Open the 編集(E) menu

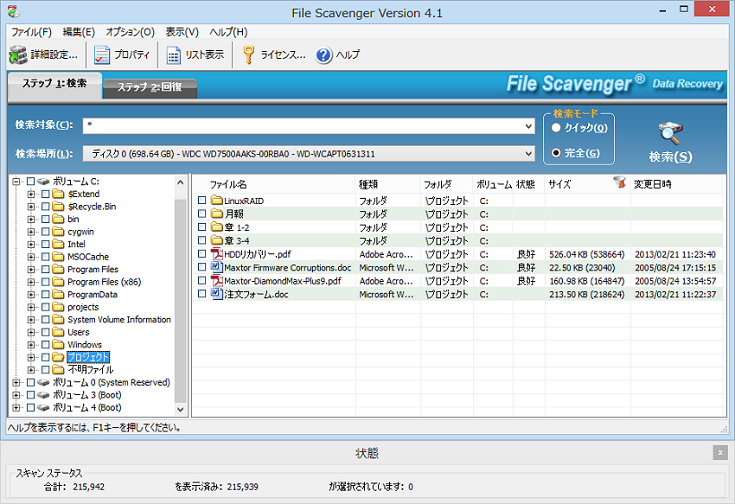[79, 32]
